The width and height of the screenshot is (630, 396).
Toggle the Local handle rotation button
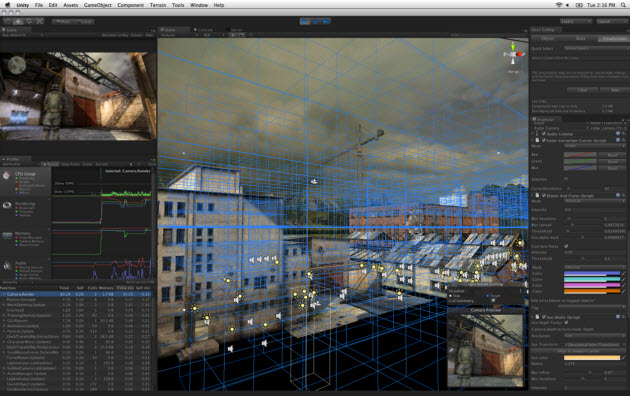pyautogui.click(x=84, y=21)
